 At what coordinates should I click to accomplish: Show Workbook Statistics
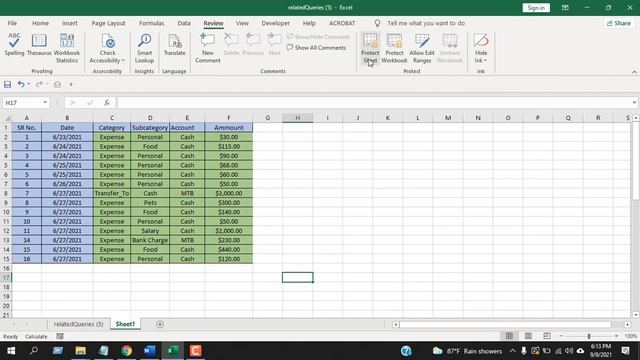point(67,48)
